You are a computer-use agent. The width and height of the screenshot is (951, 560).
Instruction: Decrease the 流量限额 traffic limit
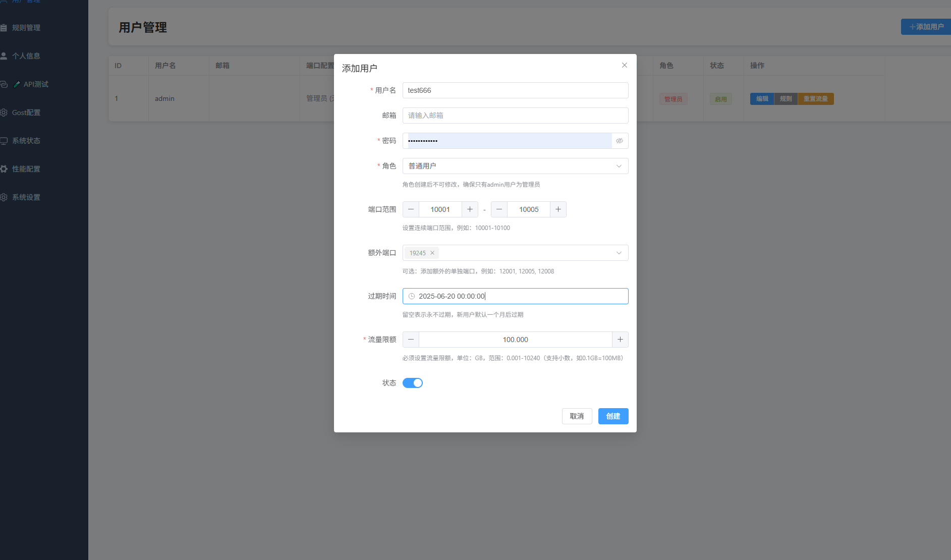click(x=411, y=340)
